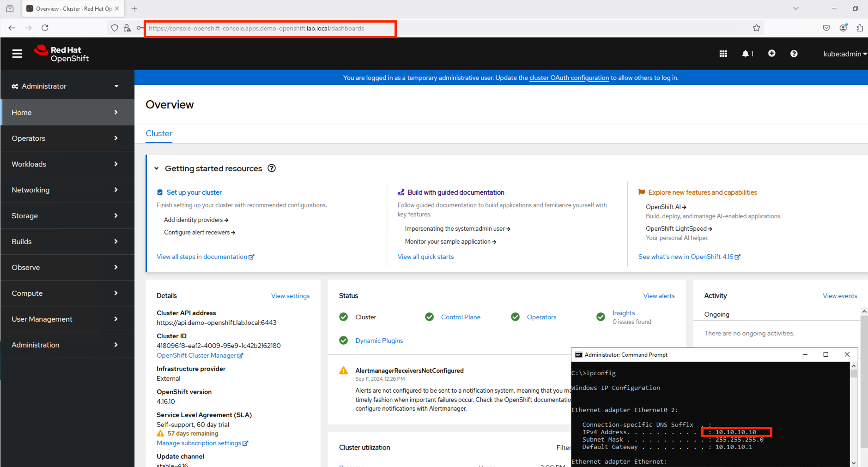Image resolution: width=868 pixels, height=467 pixels.
Task: Expand the Observe navigation section
Action: [67, 267]
